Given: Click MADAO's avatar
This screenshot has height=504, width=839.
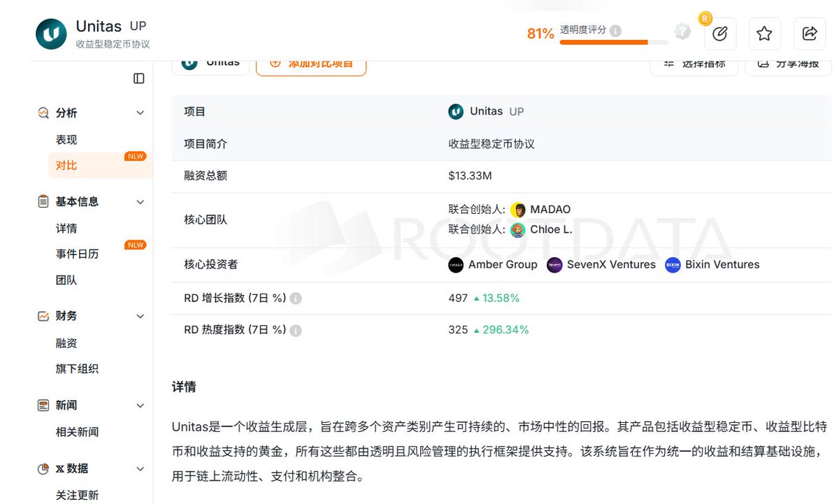Looking at the screenshot, I should 518,210.
